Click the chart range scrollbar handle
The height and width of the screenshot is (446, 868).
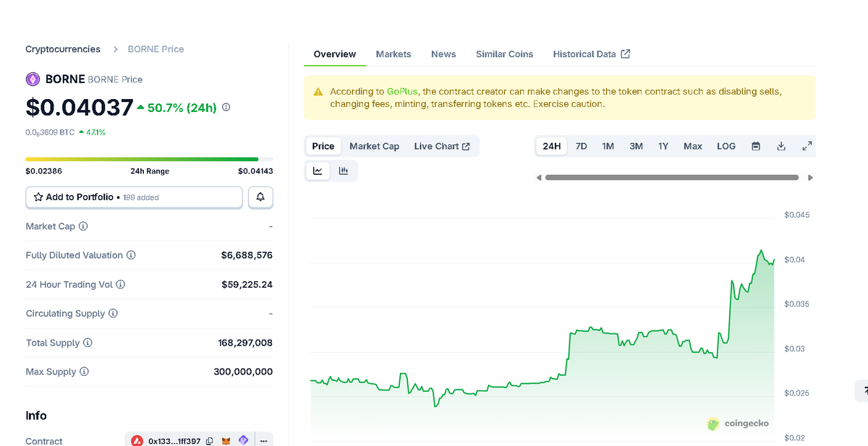[672, 177]
